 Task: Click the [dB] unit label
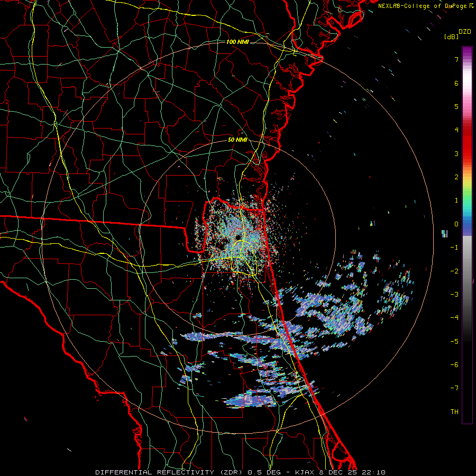[x=452, y=36]
